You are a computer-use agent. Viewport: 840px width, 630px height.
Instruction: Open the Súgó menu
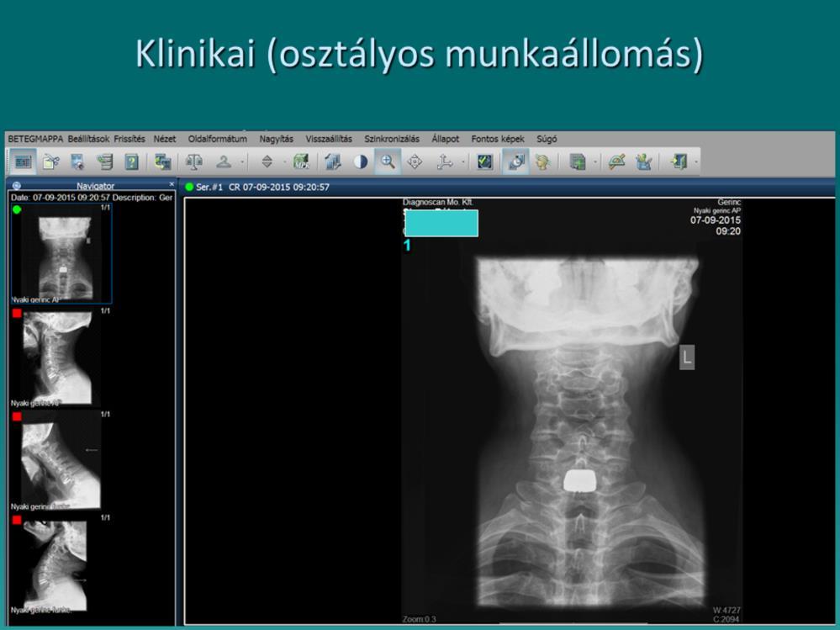547,139
